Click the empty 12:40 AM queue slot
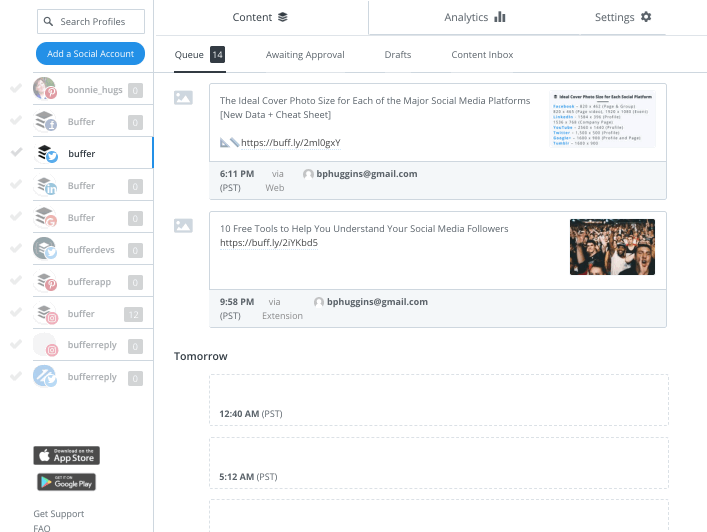Screen dimensions: 707x532 439,400
